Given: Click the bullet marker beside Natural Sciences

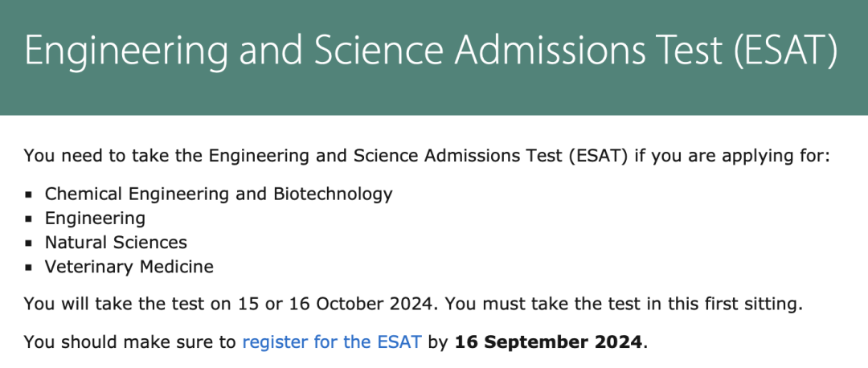Looking at the screenshot, I should pyautogui.click(x=28, y=243).
